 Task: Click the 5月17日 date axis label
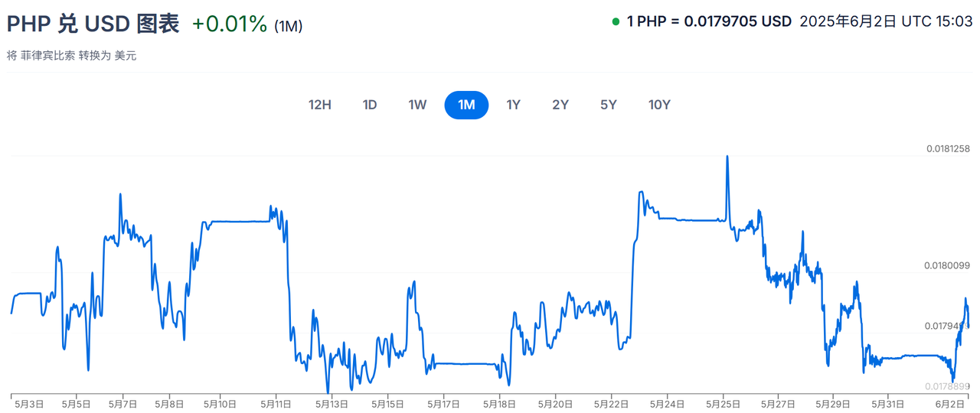click(x=443, y=403)
